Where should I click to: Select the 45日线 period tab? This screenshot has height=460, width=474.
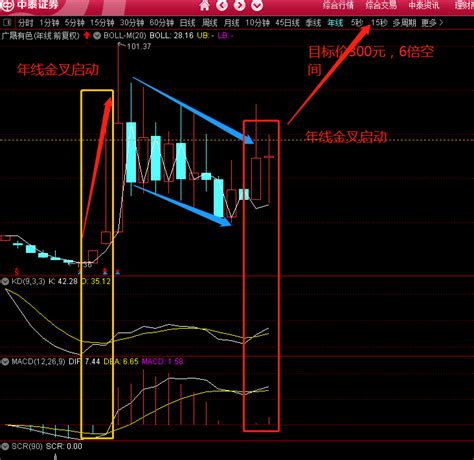(x=287, y=23)
